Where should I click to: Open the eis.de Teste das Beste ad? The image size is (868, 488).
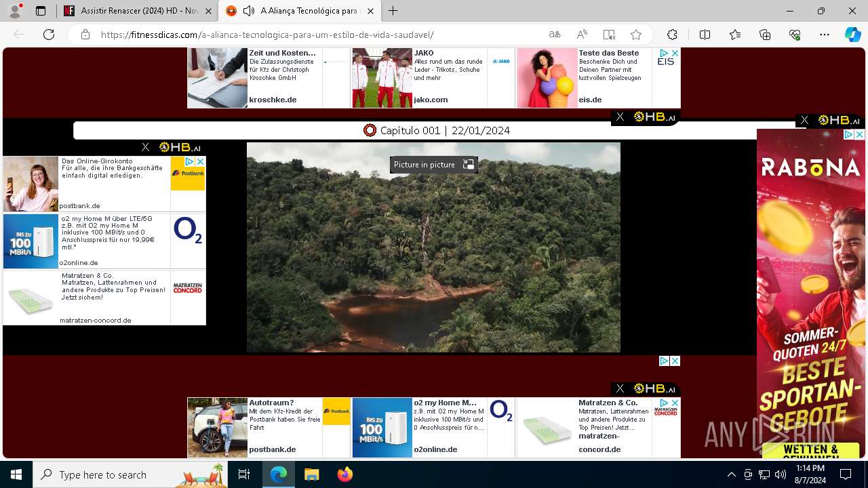[x=598, y=77]
